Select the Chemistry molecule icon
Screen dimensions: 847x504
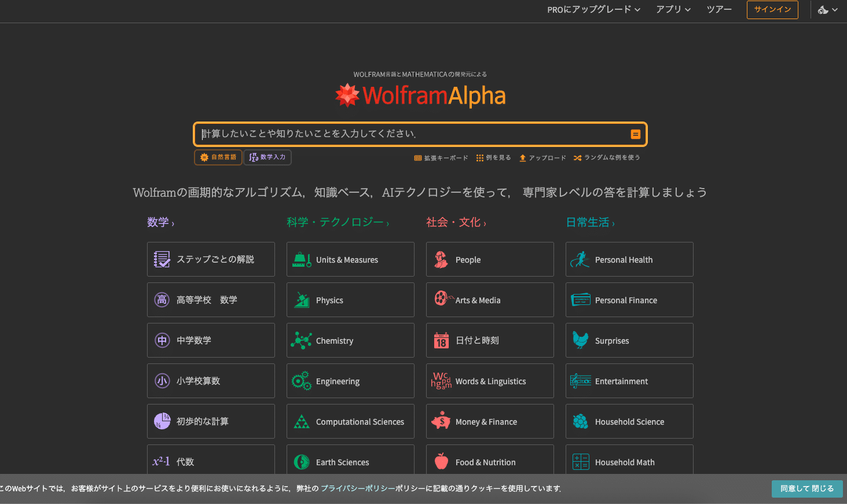(x=301, y=340)
